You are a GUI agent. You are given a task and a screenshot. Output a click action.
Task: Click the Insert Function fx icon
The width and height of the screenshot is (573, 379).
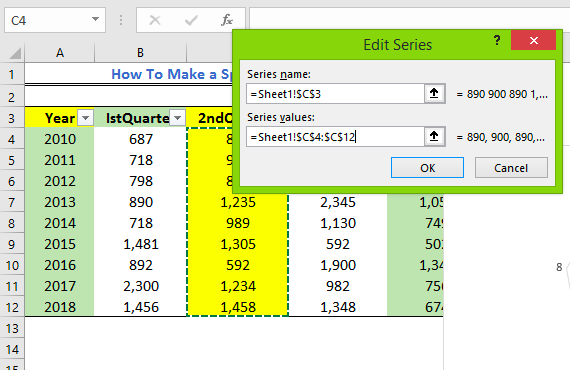[x=227, y=20]
